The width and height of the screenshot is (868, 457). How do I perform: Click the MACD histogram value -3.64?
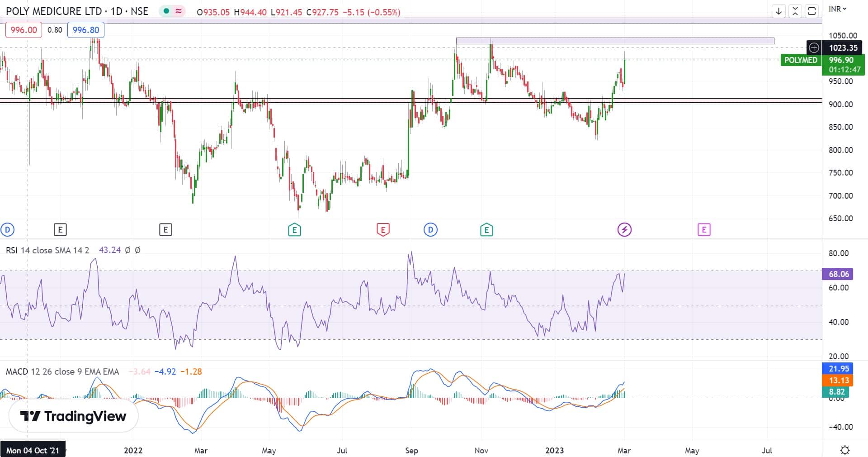[x=139, y=371]
